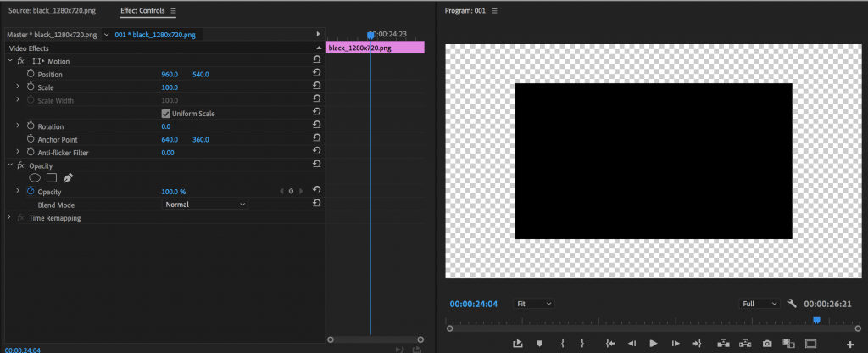This screenshot has height=353, width=868.
Task: Export a frame with the camera icon
Action: pos(766,344)
